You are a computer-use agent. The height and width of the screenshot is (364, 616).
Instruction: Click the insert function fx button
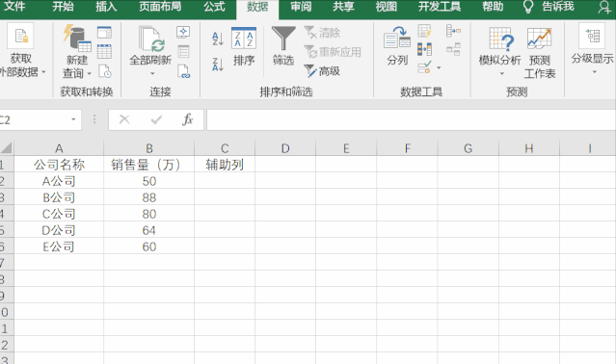click(x=188, y=119)
